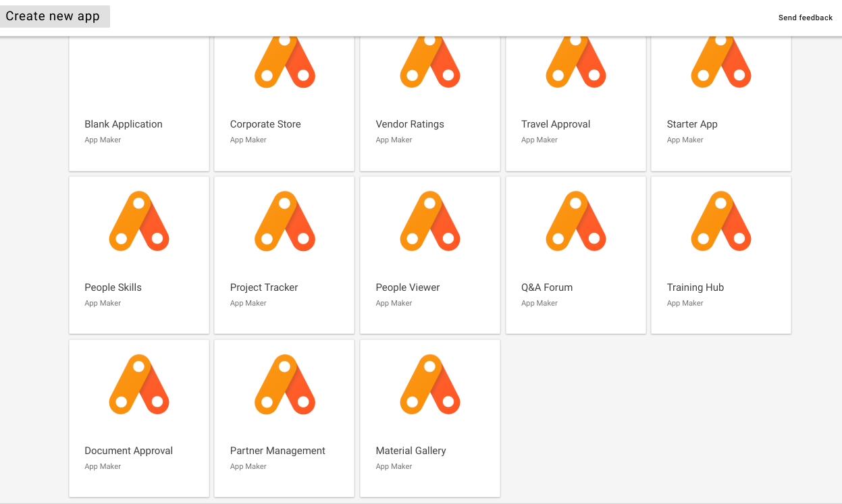Click App Maker subtitle under Training Hub
This screenshot has height=504, width=842.
(685, 304)
